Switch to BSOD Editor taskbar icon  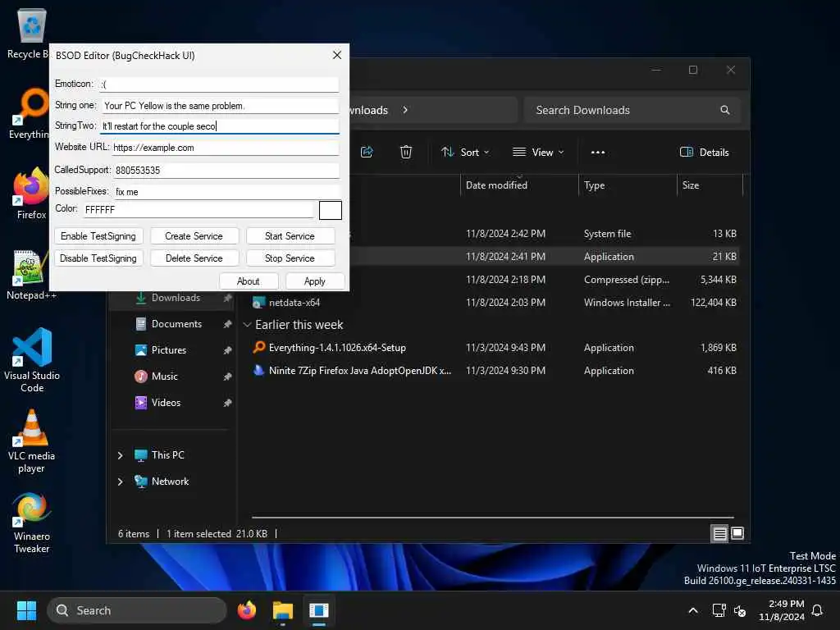click(x=319, y=610)
